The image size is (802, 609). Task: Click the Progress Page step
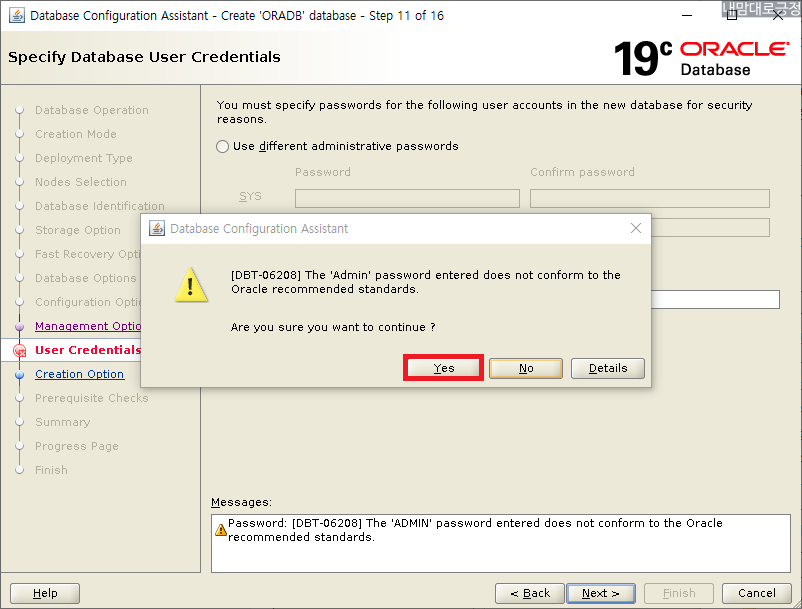click(x=77, y=446)
